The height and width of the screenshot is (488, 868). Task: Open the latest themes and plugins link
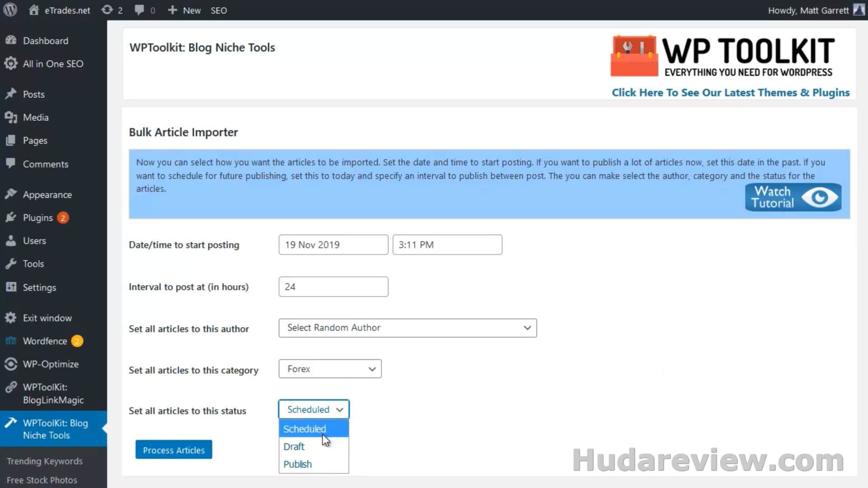pyautogui.click(x=731, y=92)
